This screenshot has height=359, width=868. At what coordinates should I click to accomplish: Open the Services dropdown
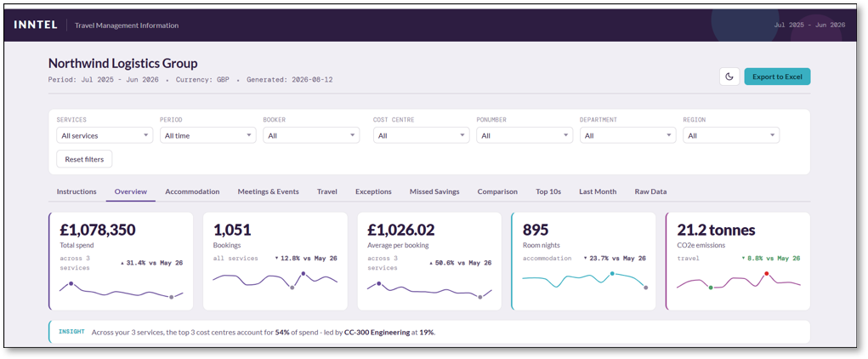pyautogui.click(x=105, y=135)
